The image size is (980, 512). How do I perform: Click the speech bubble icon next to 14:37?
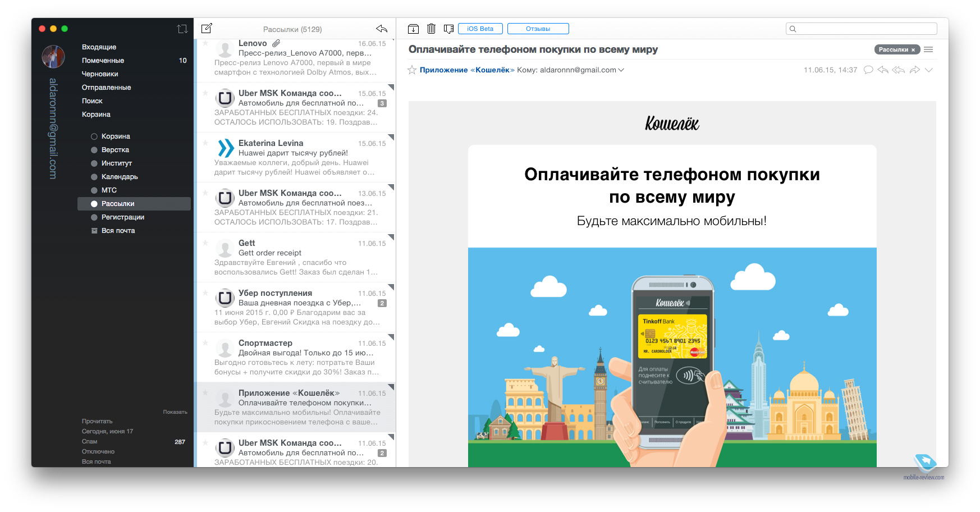pos(868,70)
